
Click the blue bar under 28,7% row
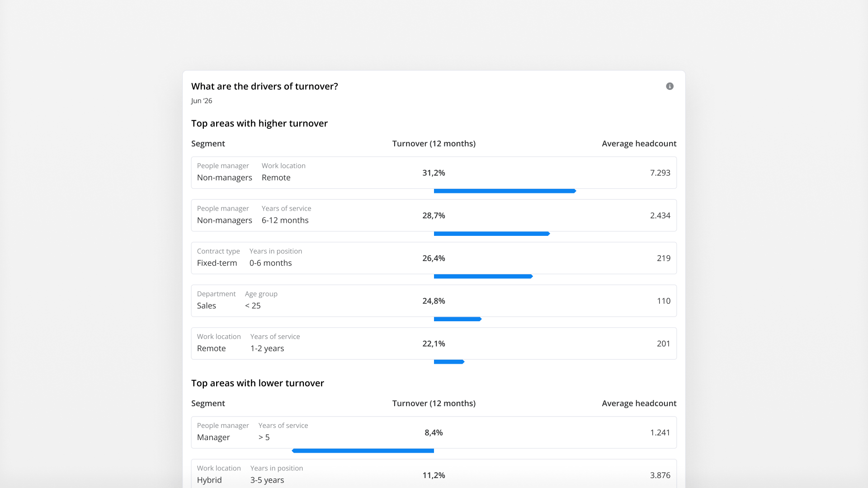(492, 234)
